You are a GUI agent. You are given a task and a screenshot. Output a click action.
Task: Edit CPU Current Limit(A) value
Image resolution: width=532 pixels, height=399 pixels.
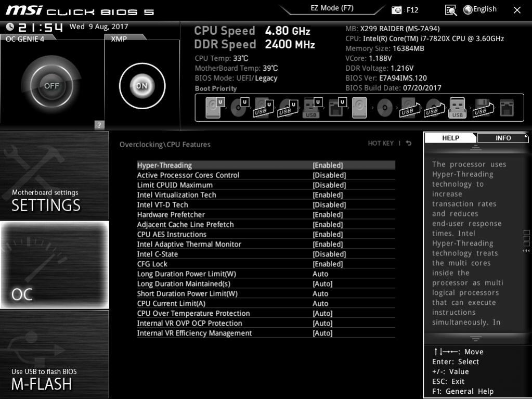[266, 303]
